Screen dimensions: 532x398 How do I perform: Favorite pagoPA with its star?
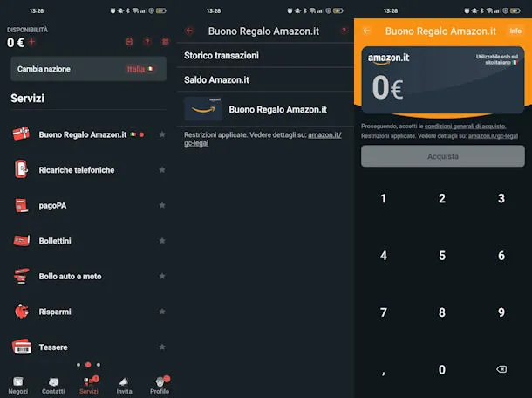point(162,205)
